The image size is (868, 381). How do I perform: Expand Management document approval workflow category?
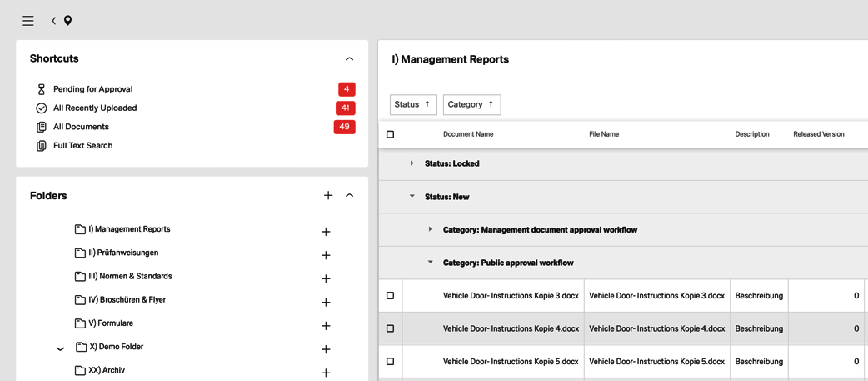[x=430, y=229]
